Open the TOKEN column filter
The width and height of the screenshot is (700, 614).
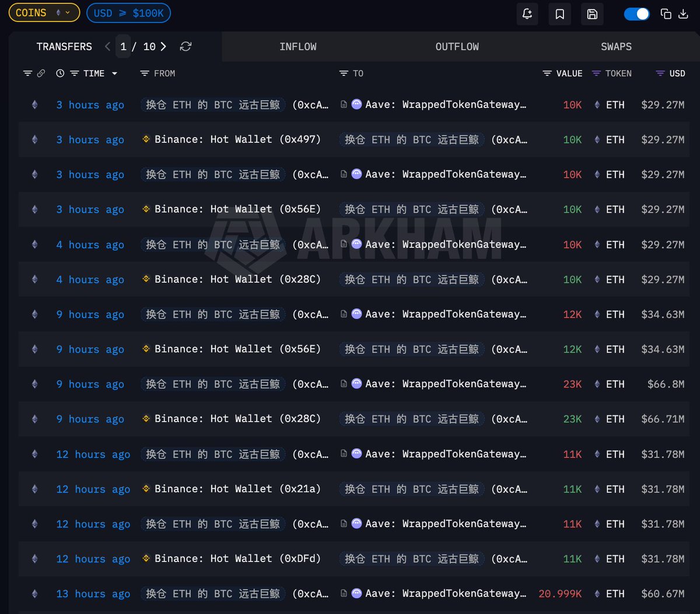point(596,73)
